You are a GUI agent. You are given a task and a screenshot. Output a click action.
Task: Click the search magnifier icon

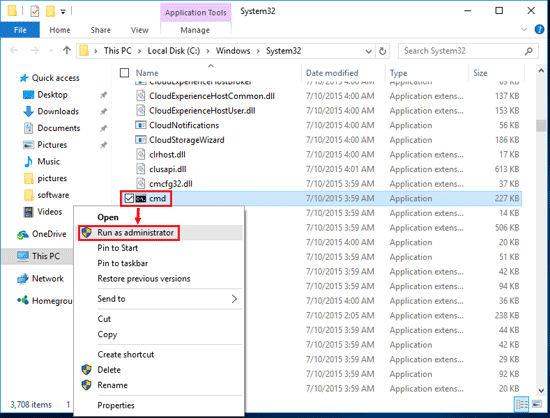pyautogui.click(x=529, y=51)
